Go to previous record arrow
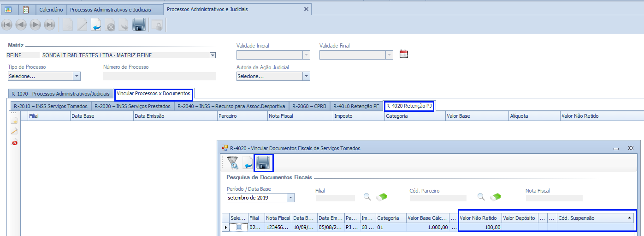The image size is (644, 236). tap(21, 25)
